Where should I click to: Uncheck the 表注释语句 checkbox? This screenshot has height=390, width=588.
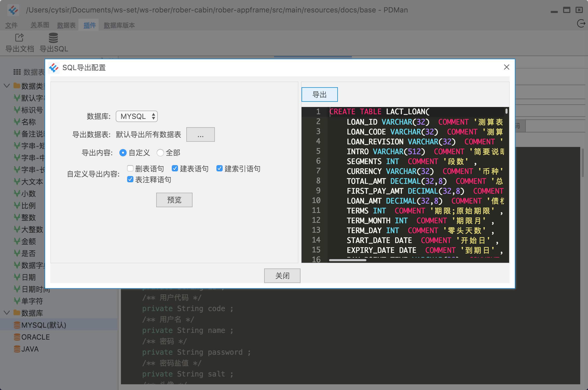(x=130, y=179)
